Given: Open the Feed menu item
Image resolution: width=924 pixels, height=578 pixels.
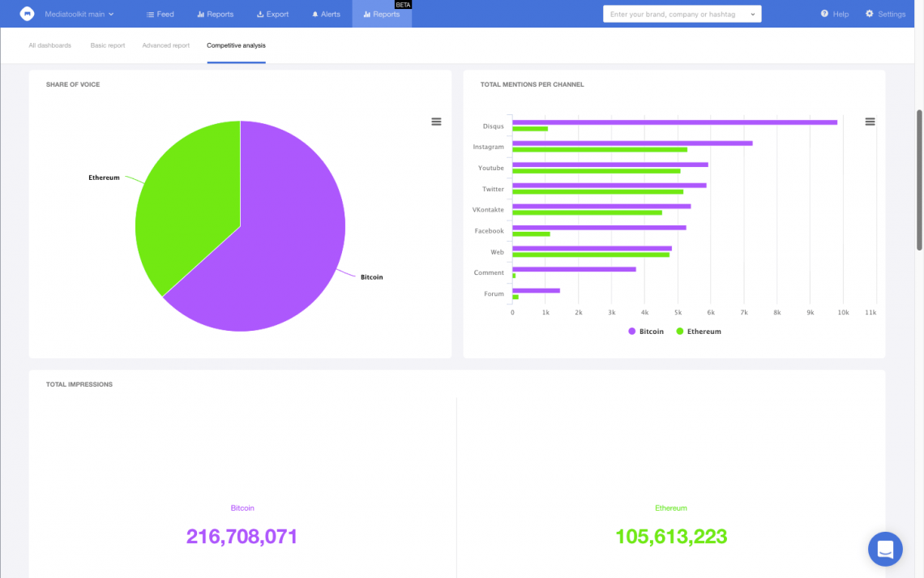Looking at the screenshot, I should tap(160, 14).
